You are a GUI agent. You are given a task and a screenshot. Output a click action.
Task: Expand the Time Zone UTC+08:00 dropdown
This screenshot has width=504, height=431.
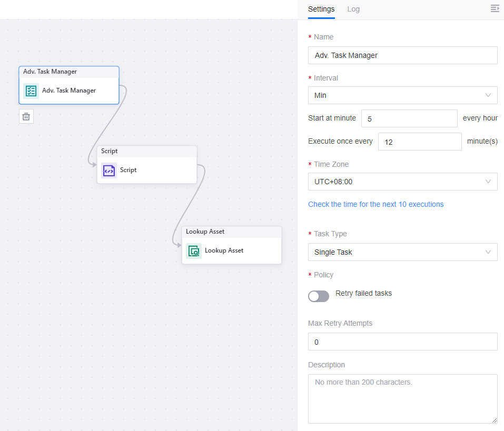(x=402, y=182)
